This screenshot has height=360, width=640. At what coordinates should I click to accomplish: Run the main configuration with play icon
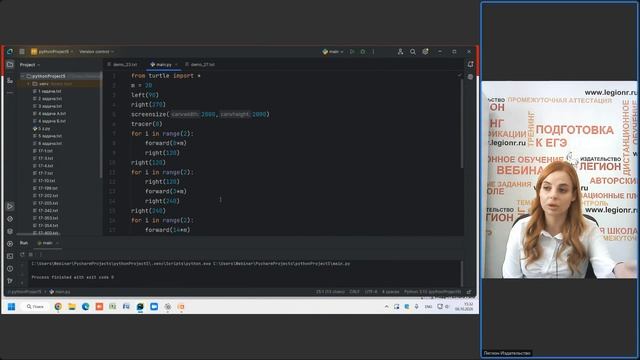tap(352, 52)
